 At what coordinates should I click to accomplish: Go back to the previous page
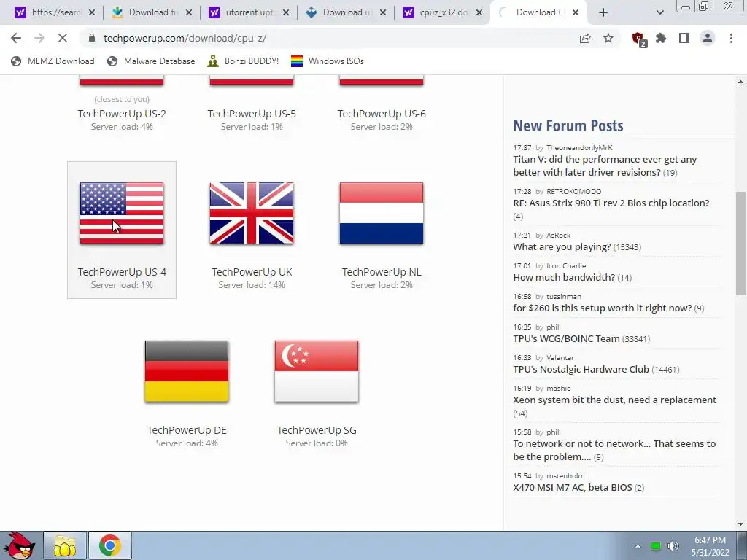point(16,38)
